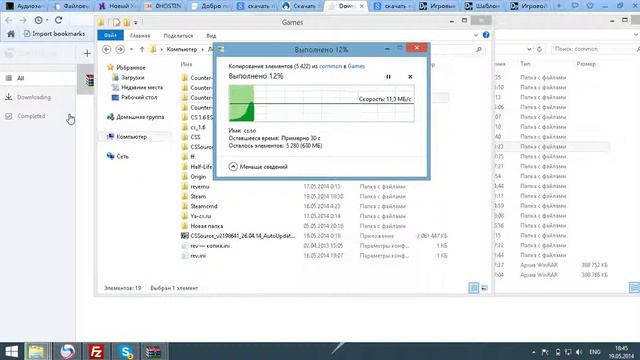Go forward in the Games Explorer window

[120, 49]
